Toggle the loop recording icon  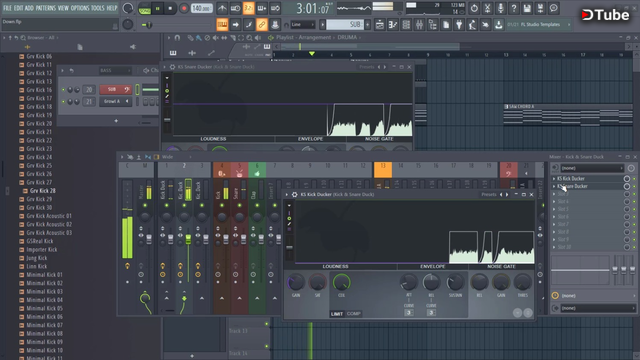click(275, 8)
